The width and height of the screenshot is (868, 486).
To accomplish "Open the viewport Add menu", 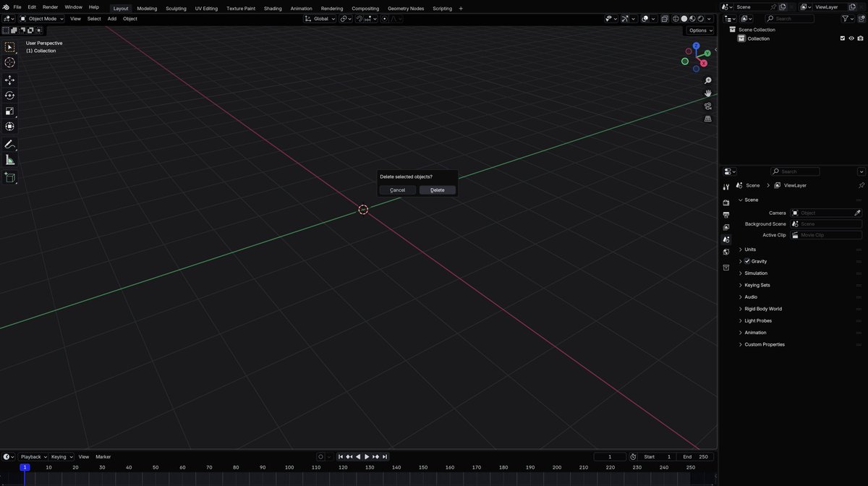I will 112,19.
